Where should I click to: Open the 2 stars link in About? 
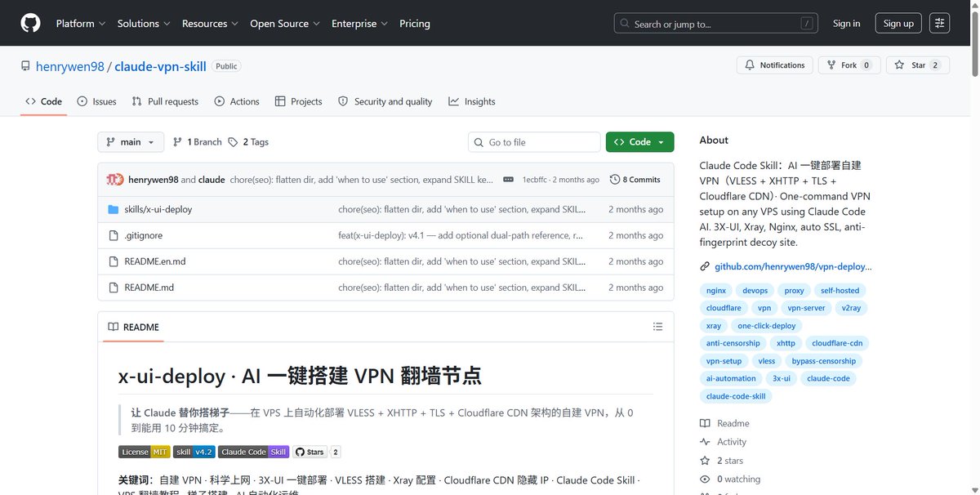[x=722, y=461]
